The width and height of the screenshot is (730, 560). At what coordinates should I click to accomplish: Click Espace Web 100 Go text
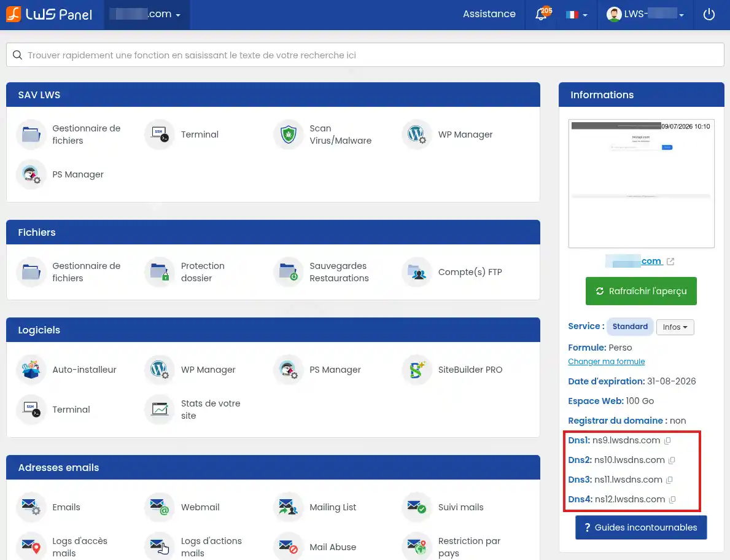click(x=611, y=401)
